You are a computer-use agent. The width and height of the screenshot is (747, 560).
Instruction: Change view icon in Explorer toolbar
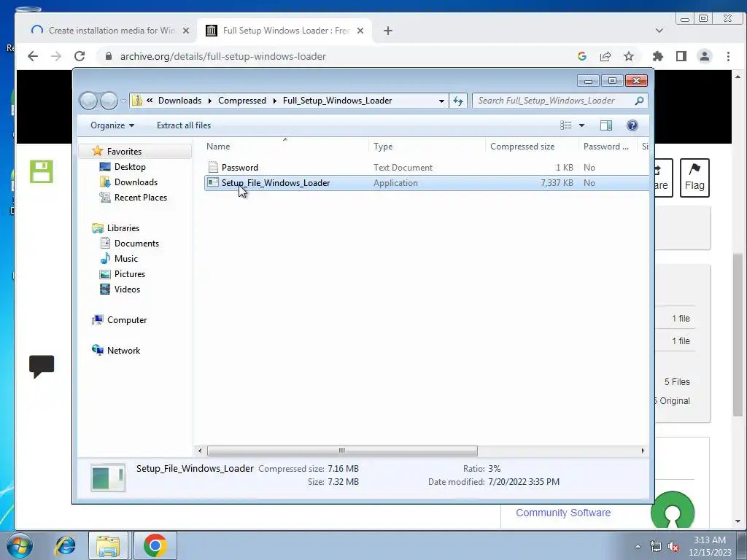566,125
